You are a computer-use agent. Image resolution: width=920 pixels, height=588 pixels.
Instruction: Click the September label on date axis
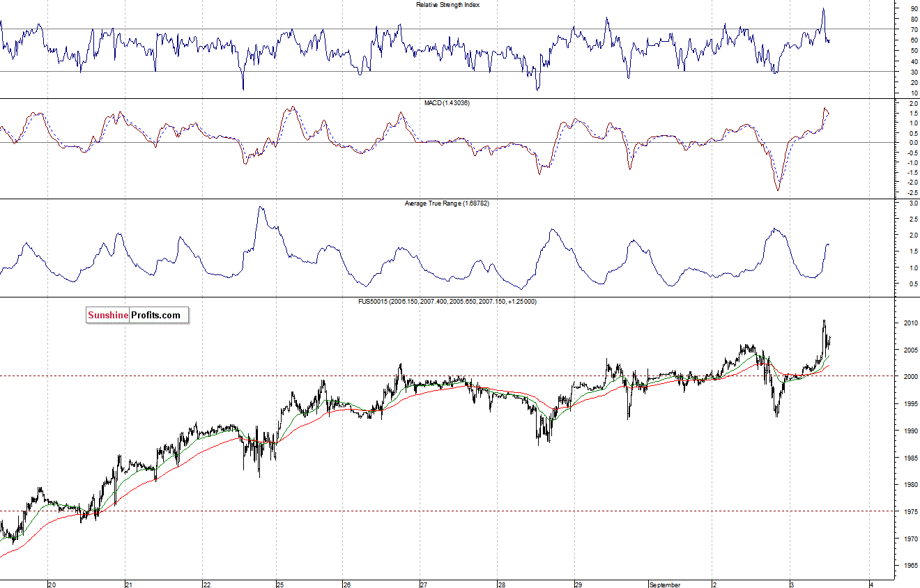[x=664, y=585]
